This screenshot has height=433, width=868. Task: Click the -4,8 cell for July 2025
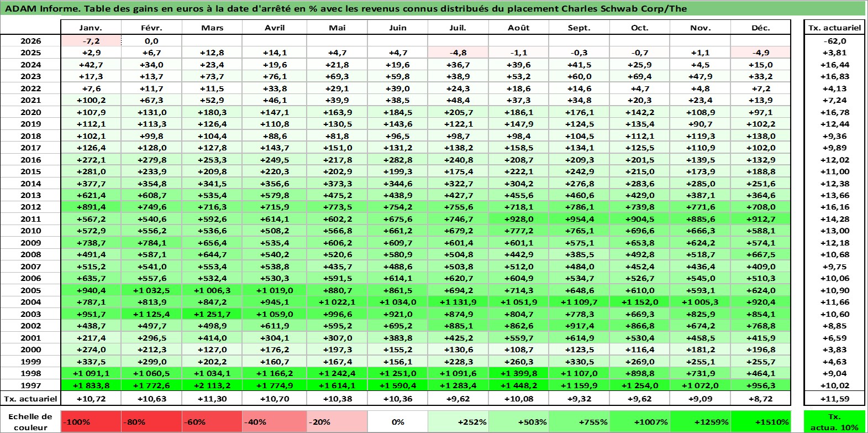point(458,53)
